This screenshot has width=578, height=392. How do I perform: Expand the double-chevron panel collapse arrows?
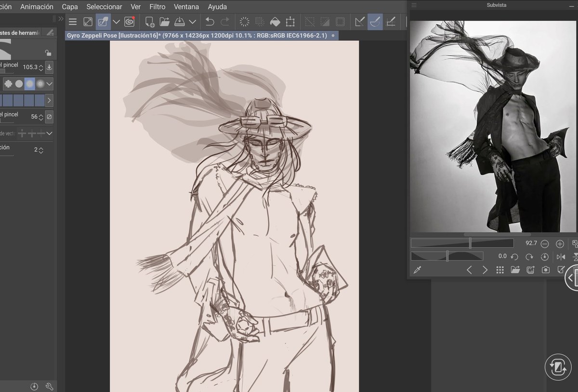pyautogui.click(x=61, y=19)
